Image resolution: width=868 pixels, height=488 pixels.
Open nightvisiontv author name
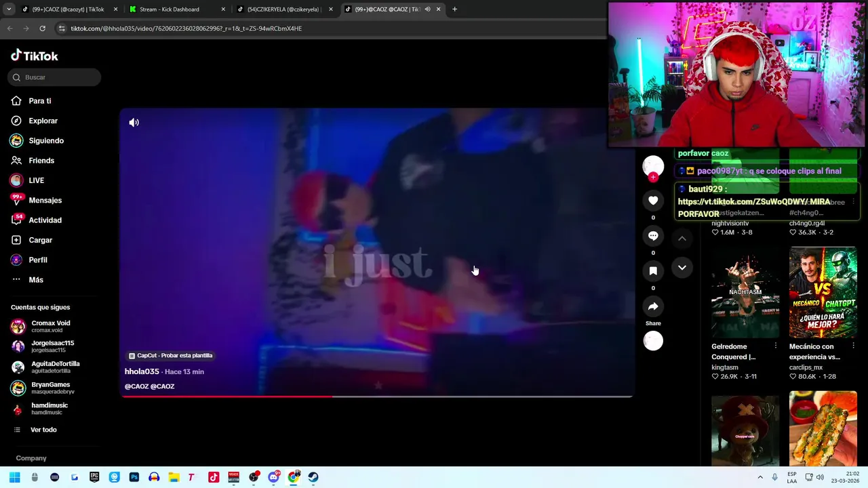pyautogui.click(x=730, y=223)
